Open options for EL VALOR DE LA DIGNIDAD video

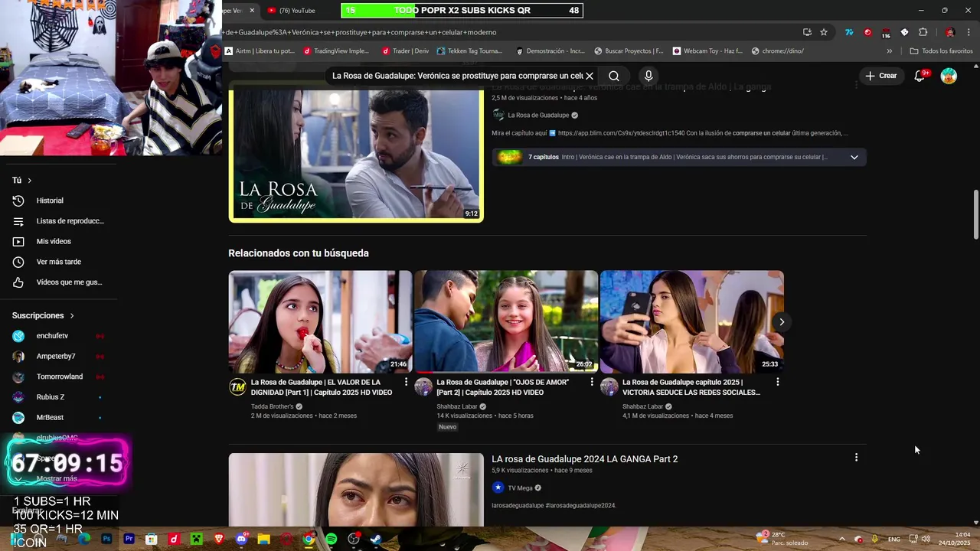407,382
